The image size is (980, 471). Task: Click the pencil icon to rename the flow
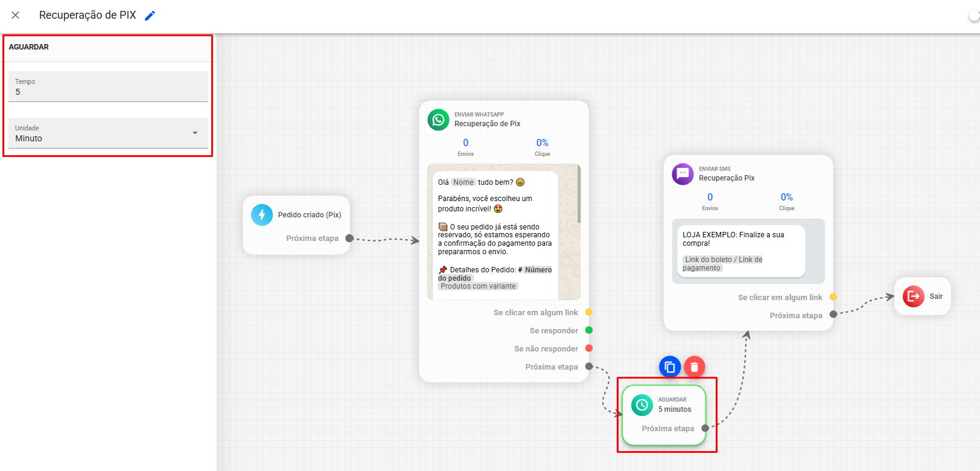tap(150, 16)
